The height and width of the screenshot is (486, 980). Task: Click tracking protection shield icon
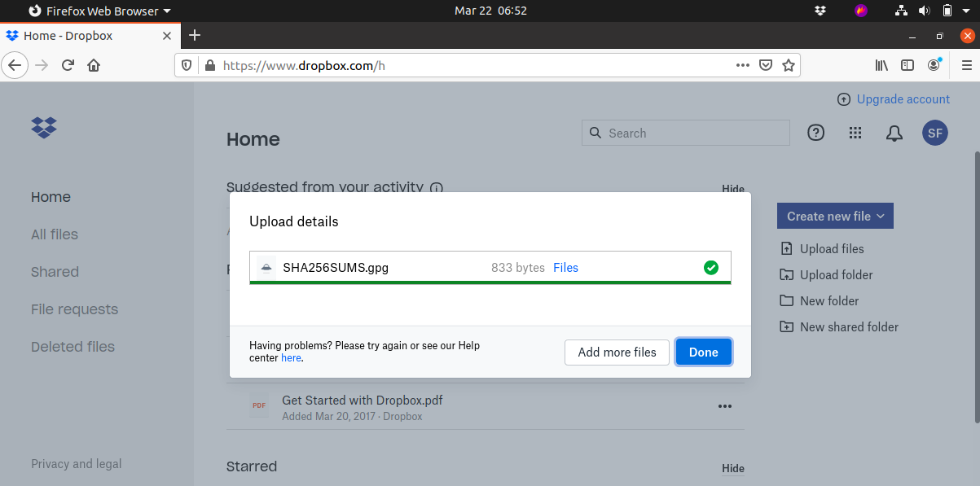pos(187,65)
